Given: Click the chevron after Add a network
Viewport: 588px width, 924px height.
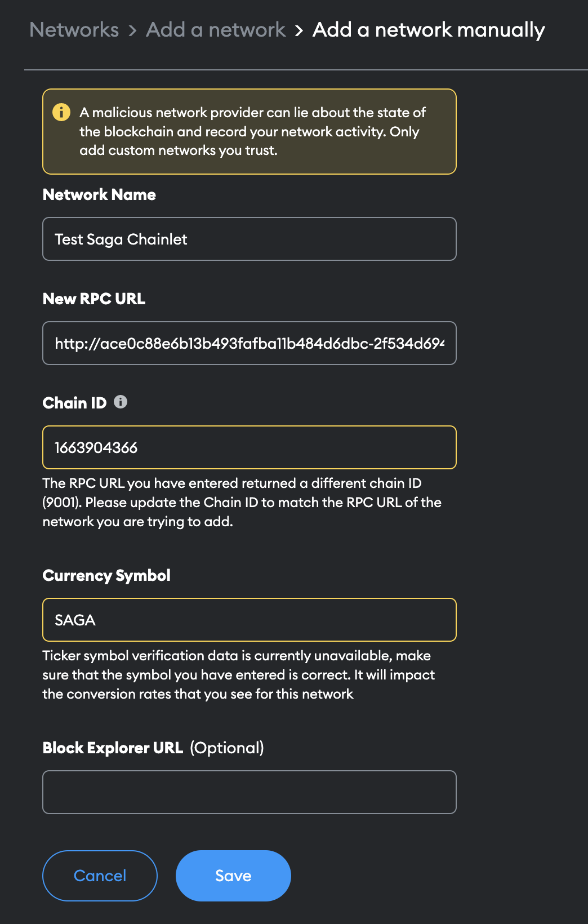Looking at the screenshot, I should tap(299, 30).
